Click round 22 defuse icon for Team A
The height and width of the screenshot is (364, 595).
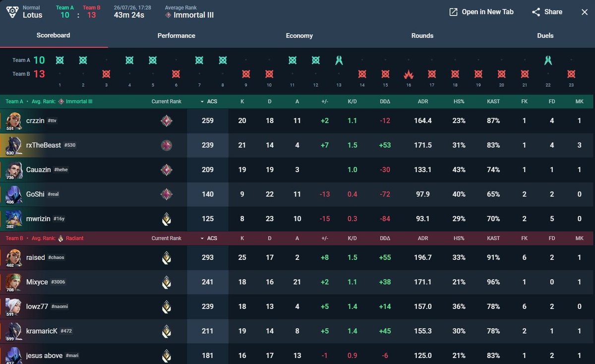(548, 61)
